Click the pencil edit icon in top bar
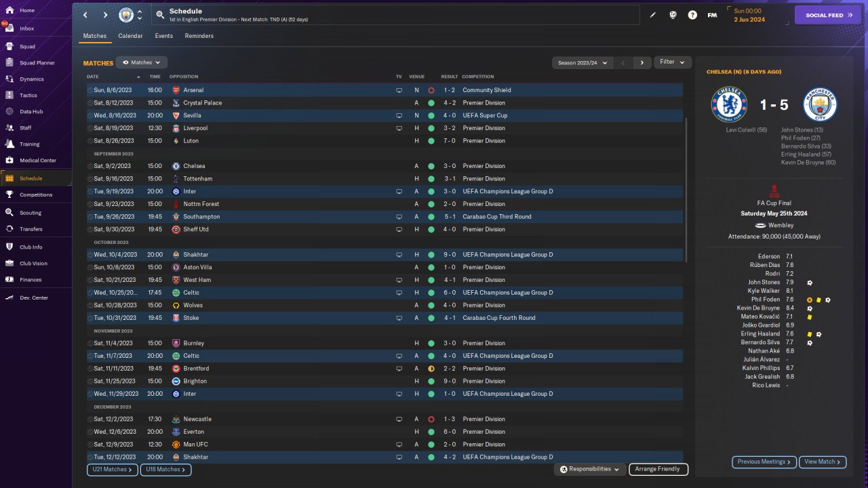The height and width of the screenshot is (488, 868). coord(653,15)
